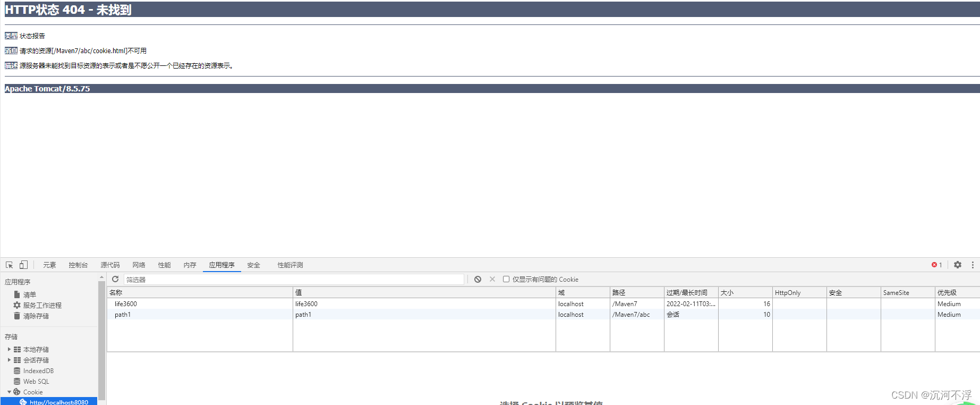Click the size cell showing 16
This screenshot has height=405, width=980.
tap(745, 303)
